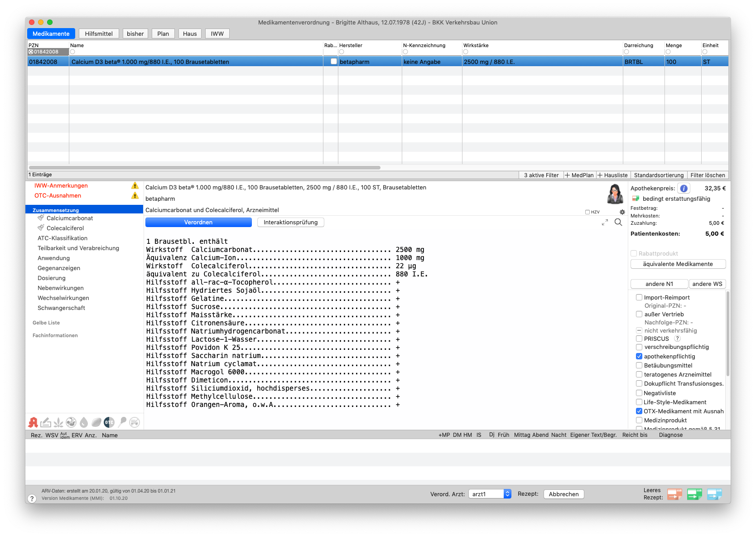
Task: Click the cannabis leaf icon
Action: pyautogui.click(x=58, y=423)
